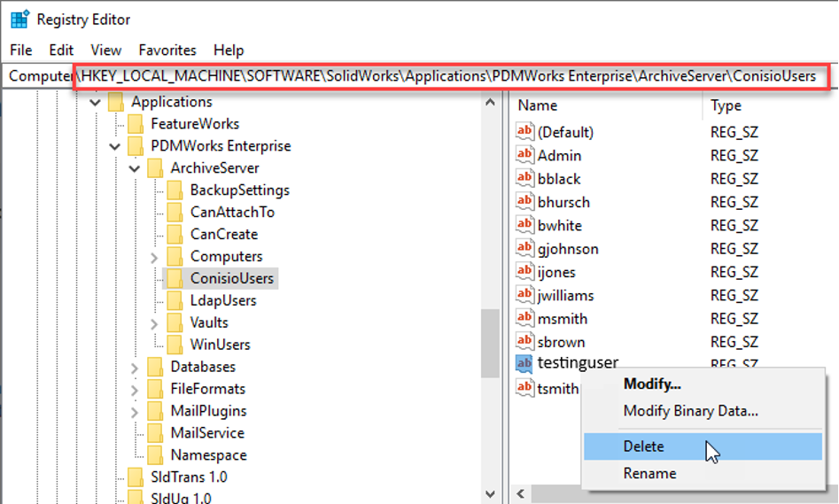Click Rename in the context menu
Screen dimensions: 839x504
click(649, 473)
